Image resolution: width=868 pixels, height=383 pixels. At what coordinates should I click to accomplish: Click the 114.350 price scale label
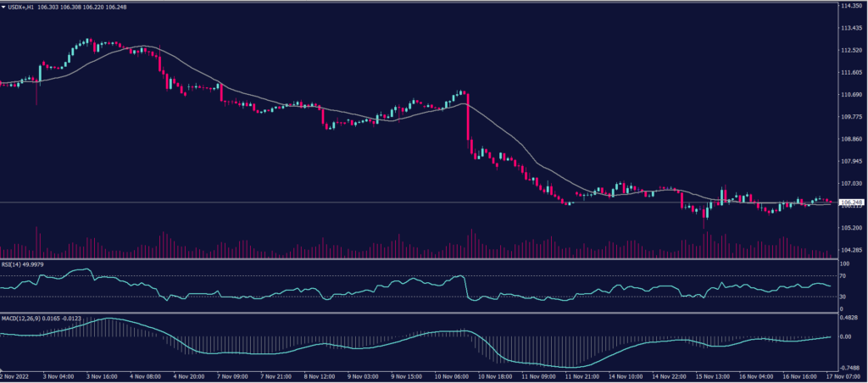click(x=850, y=6)
